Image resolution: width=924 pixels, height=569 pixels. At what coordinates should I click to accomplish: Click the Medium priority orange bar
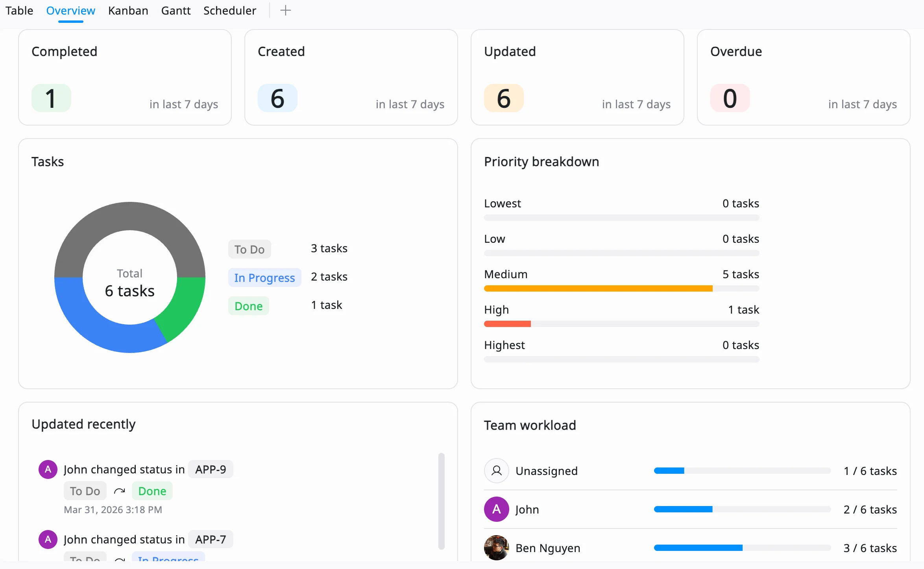coord(598,288)
